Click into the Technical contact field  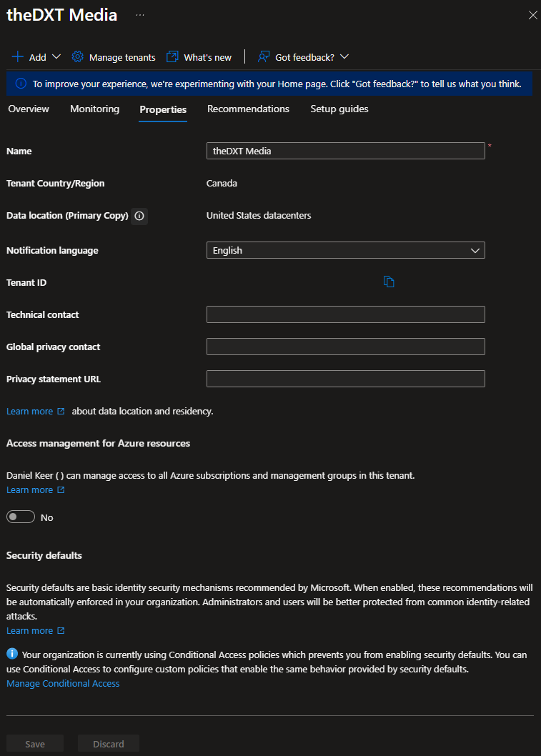[346, 314]
